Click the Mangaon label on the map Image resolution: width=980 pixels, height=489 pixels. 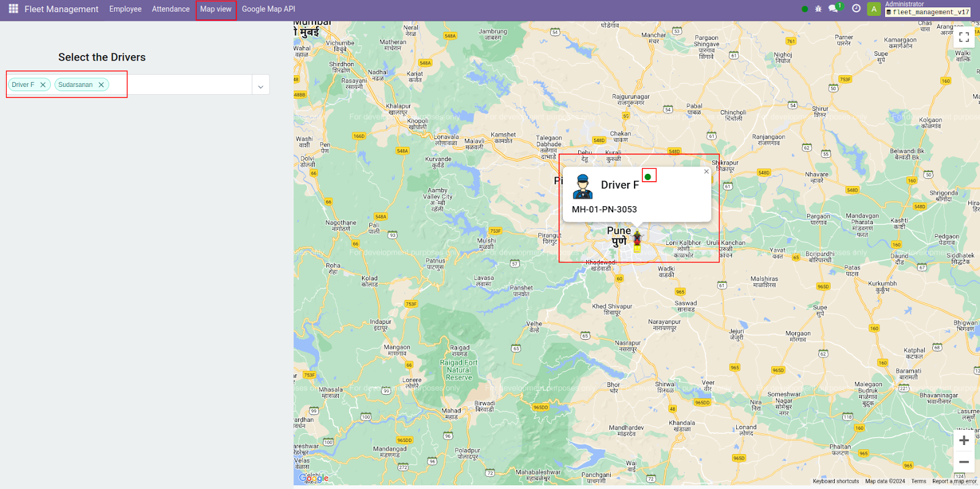point(397,350)
